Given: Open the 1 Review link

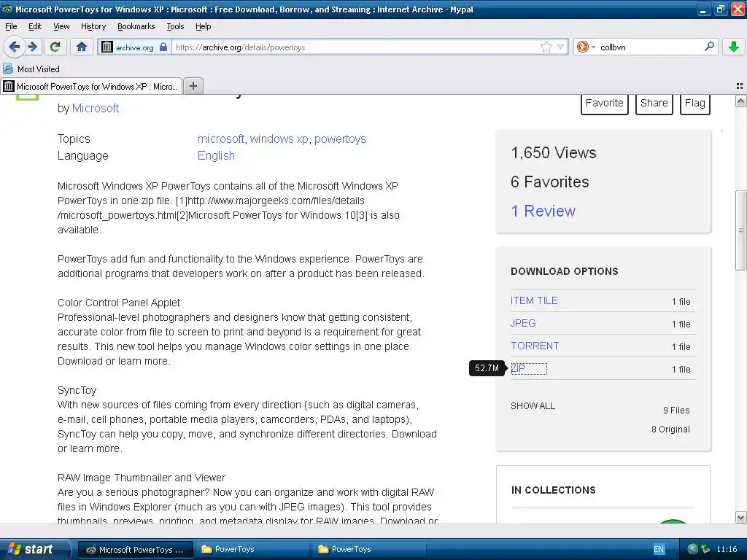Looking at the screenshot, I should pyautogui.click(x=543, y=211).
